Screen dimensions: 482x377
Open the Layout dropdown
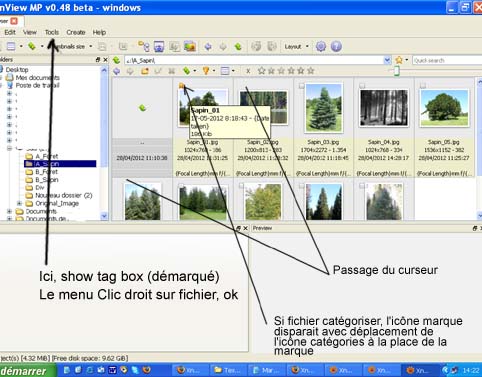click(x=296, y=47)
